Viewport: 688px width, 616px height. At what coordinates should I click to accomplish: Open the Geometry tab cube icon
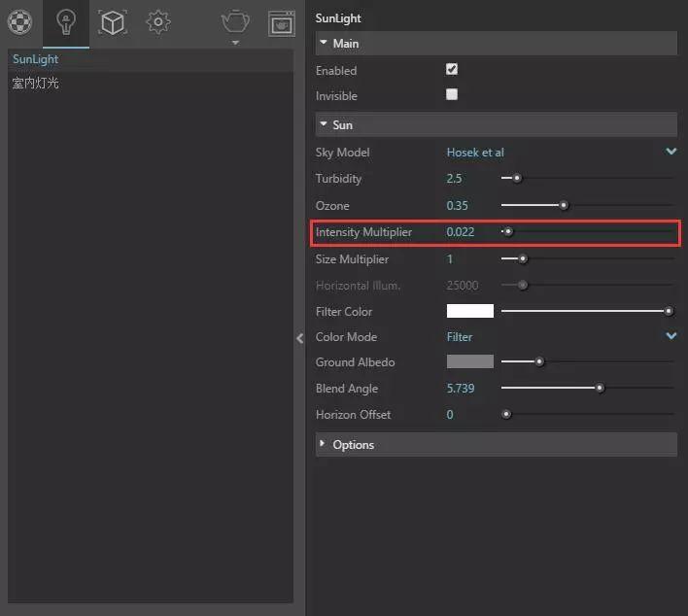point(113,22)
